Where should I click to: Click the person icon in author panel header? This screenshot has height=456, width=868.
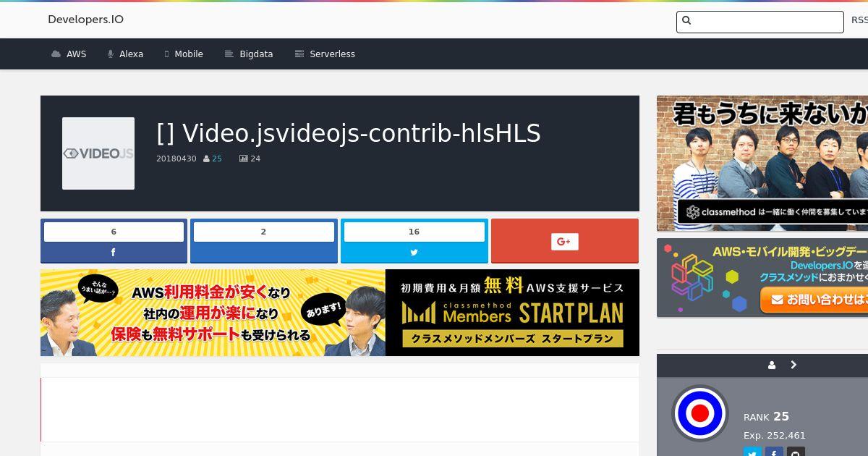click(x=772, y=366)
